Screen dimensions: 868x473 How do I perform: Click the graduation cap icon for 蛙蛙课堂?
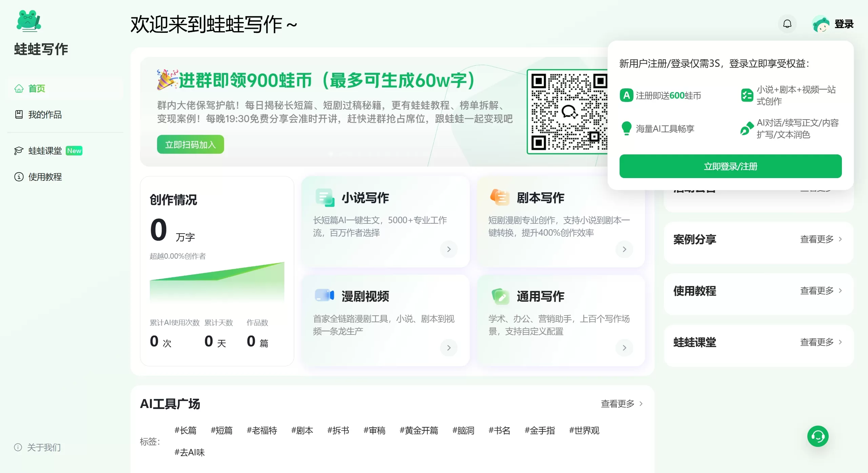pos(19,151)
